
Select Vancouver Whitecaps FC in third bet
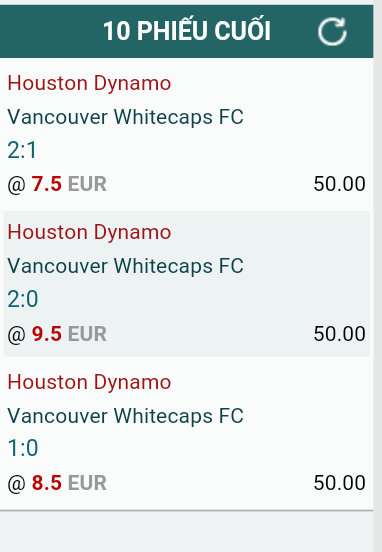125,416
